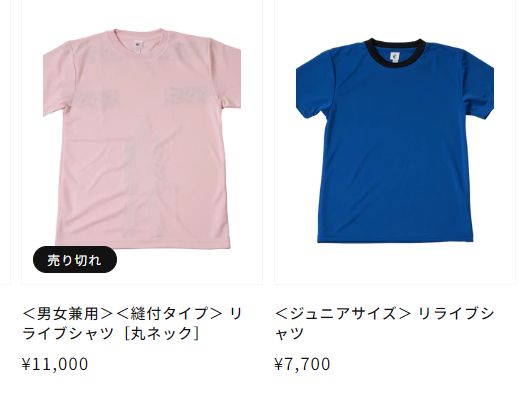Viewport: 520px width, 400px height.
Task: Click the bottom hem of blue shirt
Action: coord(395,237)
